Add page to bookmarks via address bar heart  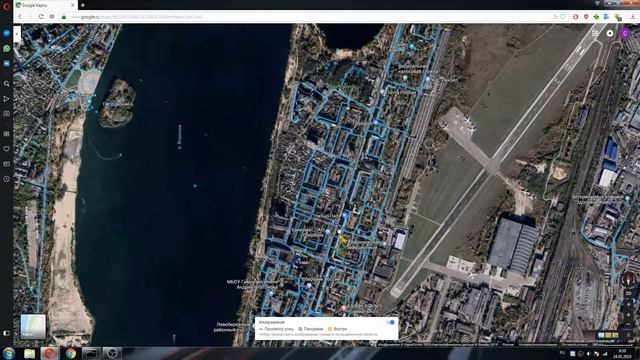[563, 17]
